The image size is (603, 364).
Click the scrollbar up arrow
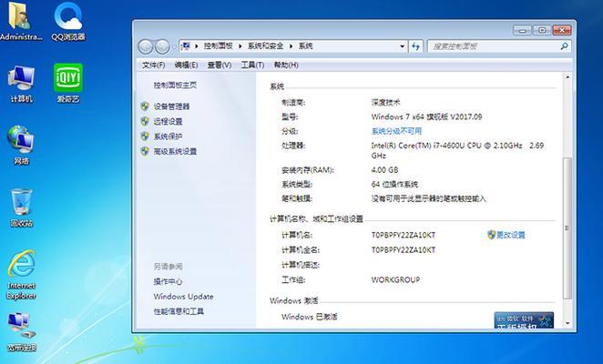[567, 77]
